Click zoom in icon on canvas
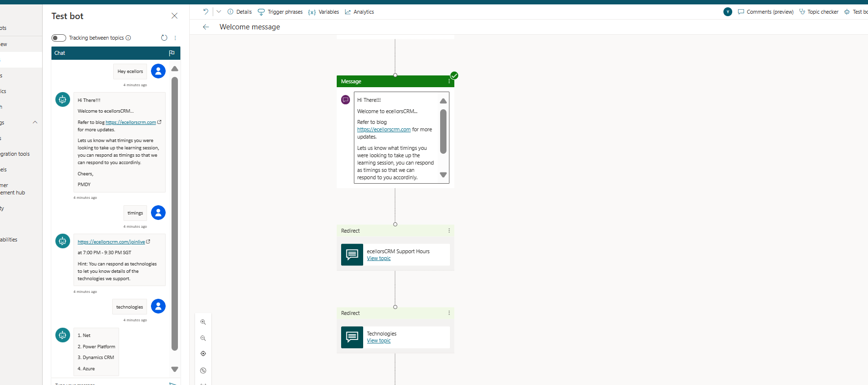This screenshot has height=385, width=868. click(203, 322)
